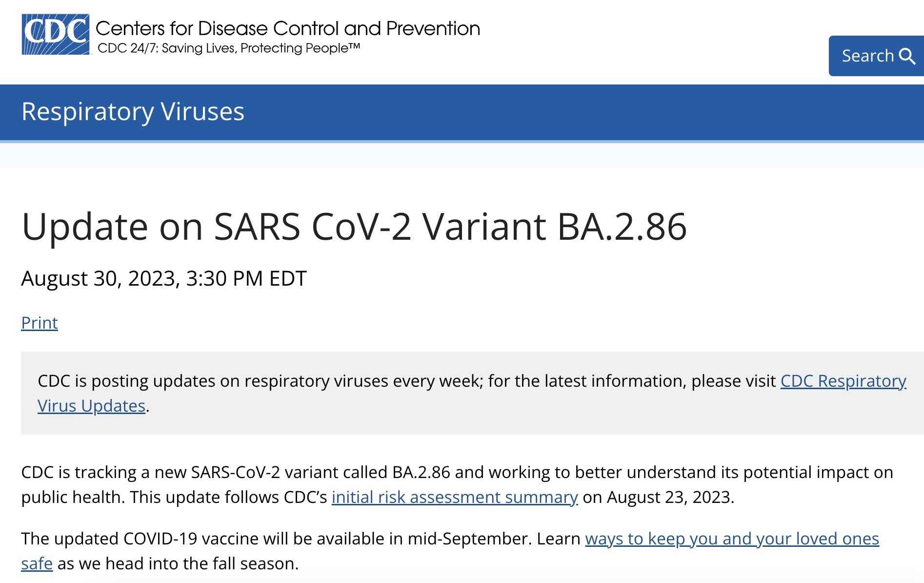This screenshot has width=924, height=583.
Task: Click the text 'The updated COVID-19 vaccine will be available'
Action: (202, 539)
